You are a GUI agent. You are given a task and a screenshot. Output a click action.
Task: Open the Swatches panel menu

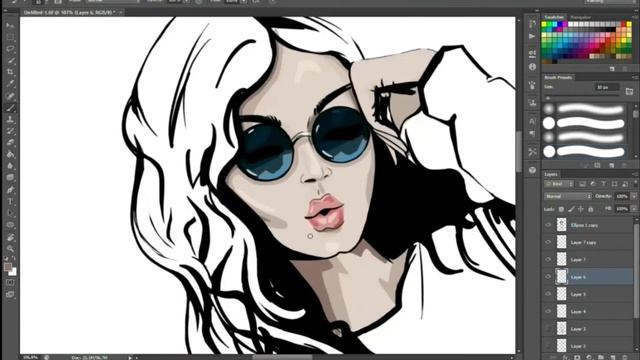tap(635, 17)
